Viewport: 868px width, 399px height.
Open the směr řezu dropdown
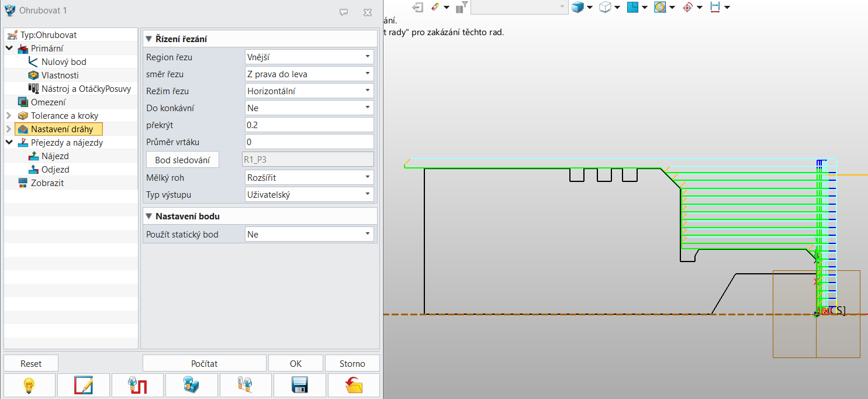pyautogui.click(x=309, y=74)
